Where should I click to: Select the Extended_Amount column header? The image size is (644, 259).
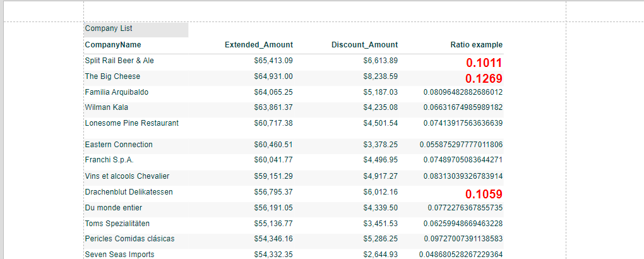259,45
